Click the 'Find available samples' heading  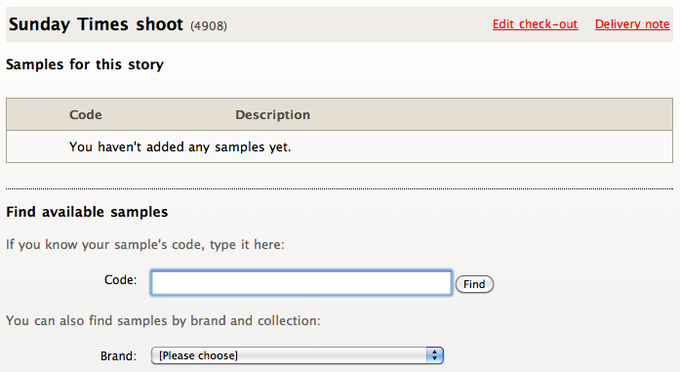tap(87, 212)
